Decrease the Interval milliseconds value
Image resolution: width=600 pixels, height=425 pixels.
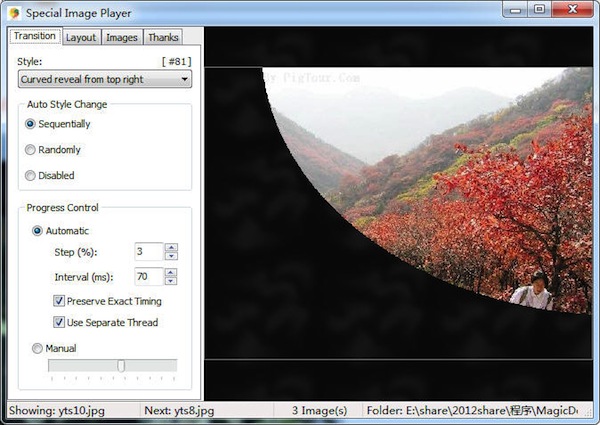pos(171,281)
